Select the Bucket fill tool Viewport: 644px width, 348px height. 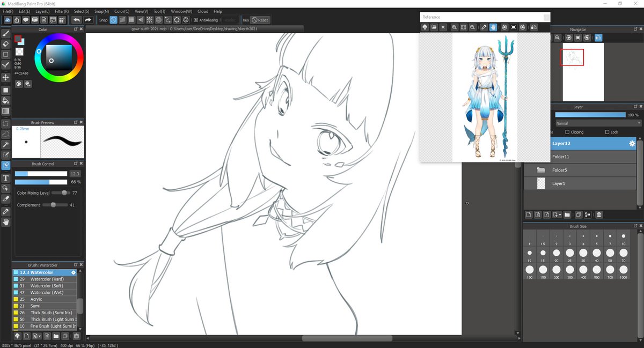[6, 100]
